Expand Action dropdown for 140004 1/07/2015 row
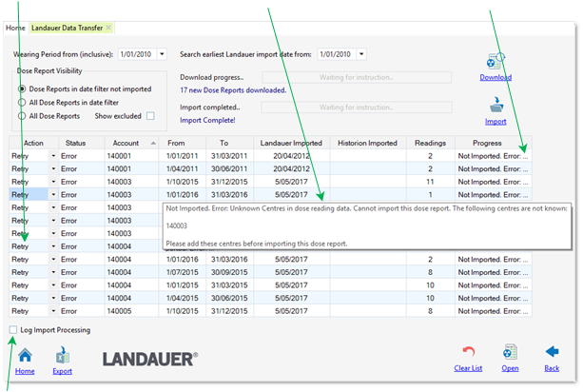The height and width of the screenshot is (392, 583). [x=53, y=272]
